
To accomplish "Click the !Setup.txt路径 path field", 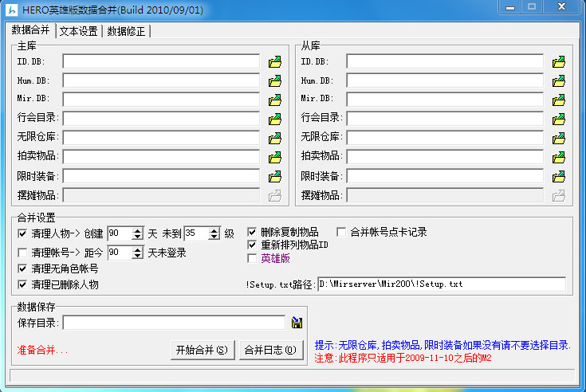I will tap(442, 284).
